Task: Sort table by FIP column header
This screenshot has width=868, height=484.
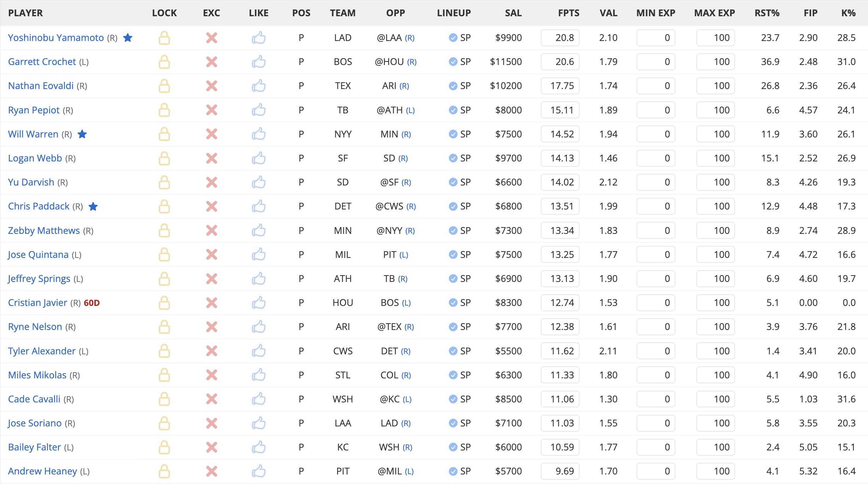Action: (x=811, y=13)
